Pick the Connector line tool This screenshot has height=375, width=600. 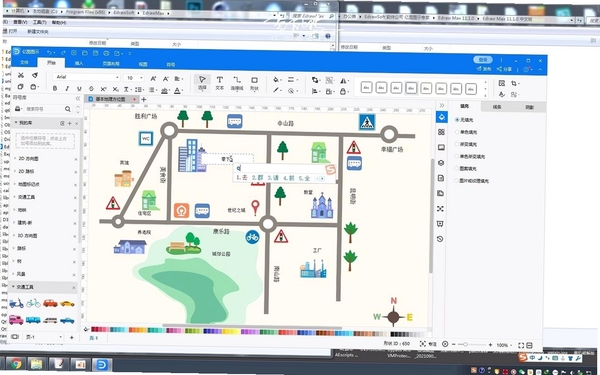click(237, 83)
